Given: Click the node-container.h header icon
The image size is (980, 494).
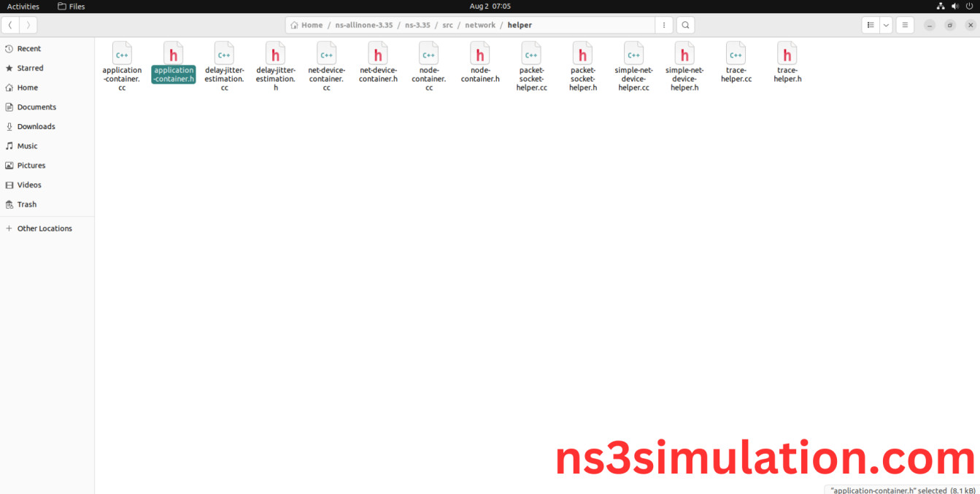Looking at the screenshot, I should click(479, 54).
